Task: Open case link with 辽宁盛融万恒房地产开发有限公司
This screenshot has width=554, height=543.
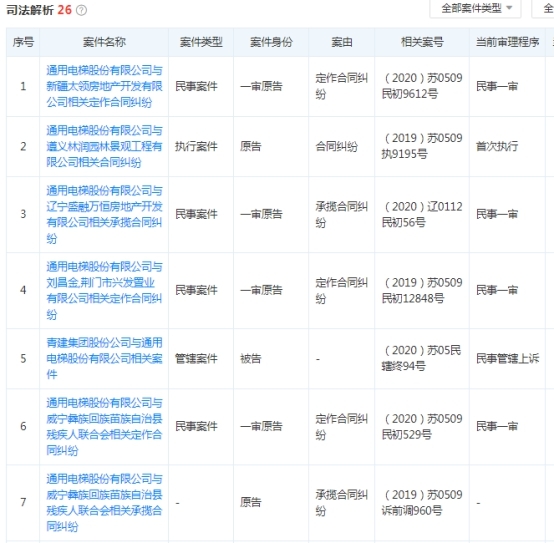Action: (x=104, y=214)
